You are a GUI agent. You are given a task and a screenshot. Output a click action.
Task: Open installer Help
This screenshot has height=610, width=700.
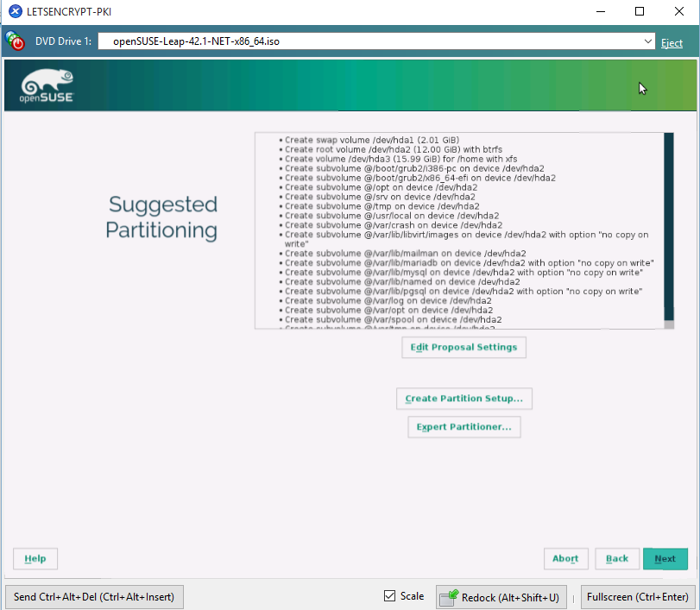pos(35,558)
